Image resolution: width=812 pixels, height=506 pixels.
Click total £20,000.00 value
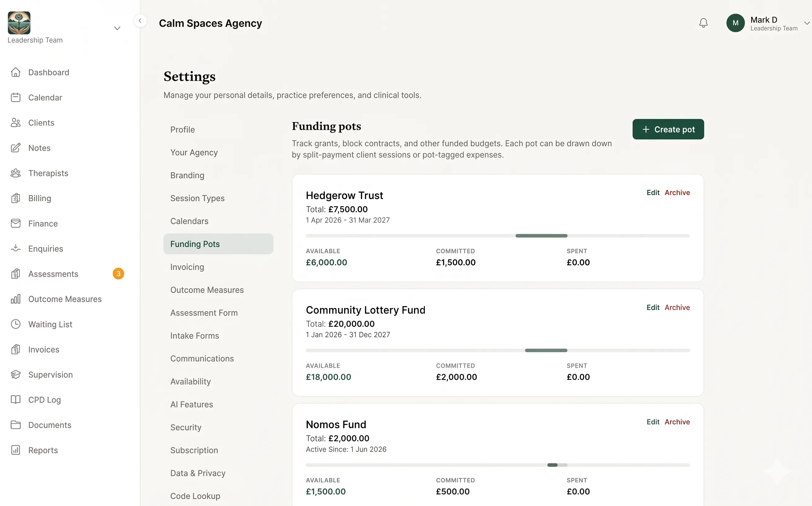tap(351, 324)
